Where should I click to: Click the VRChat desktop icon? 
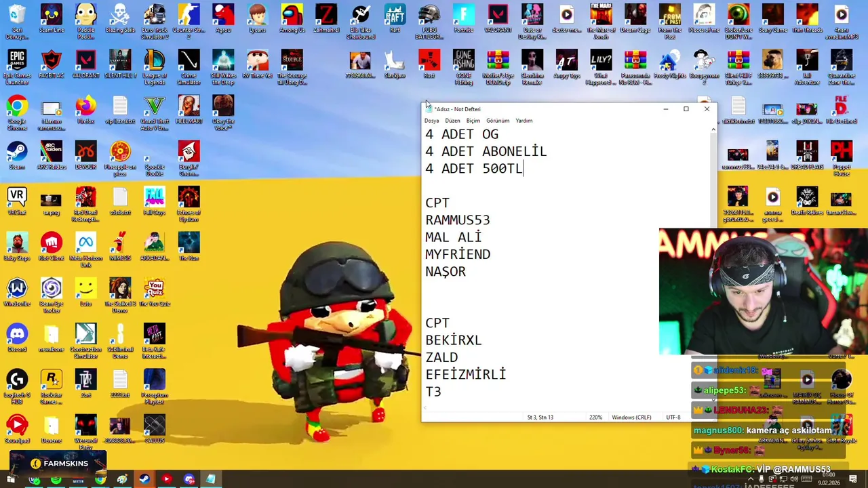[x=17, y=201]
